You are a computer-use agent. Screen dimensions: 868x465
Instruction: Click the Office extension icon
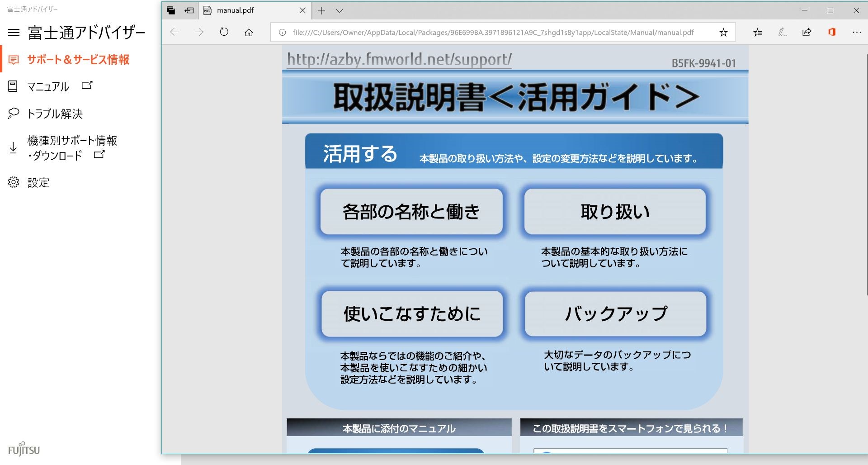(x=832, y=32)
